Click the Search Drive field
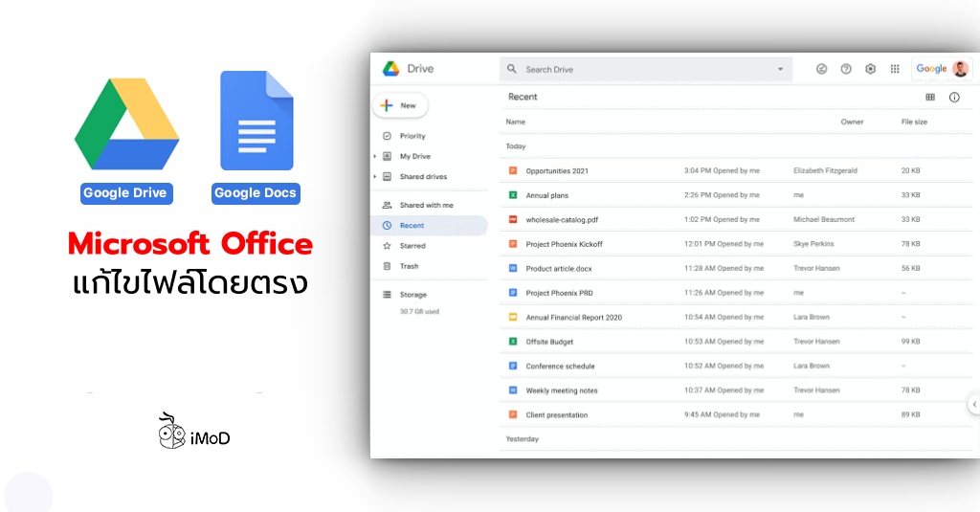The image size is (980, 512). pos(646,70)
